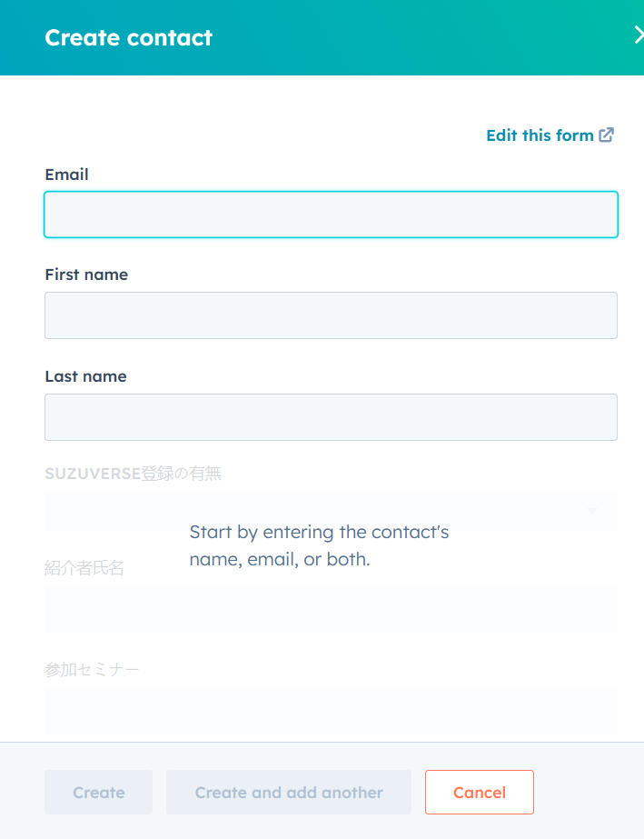Click the Create contact header title

click(x=128, y=38)
